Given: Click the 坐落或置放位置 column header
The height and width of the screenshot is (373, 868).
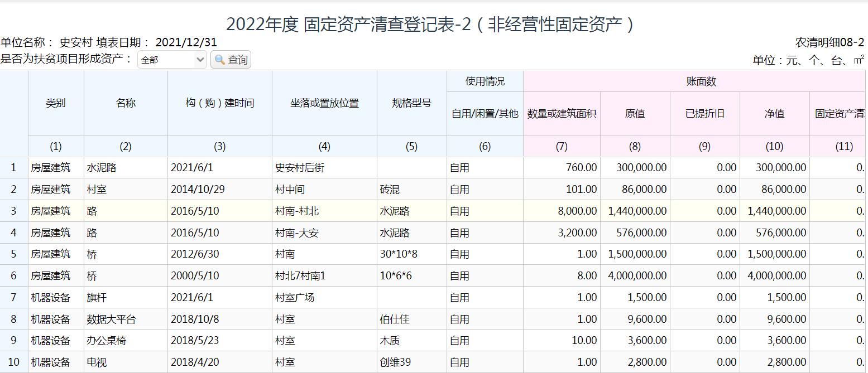Looking at the screenshot, I should click(x=324, y=103).
